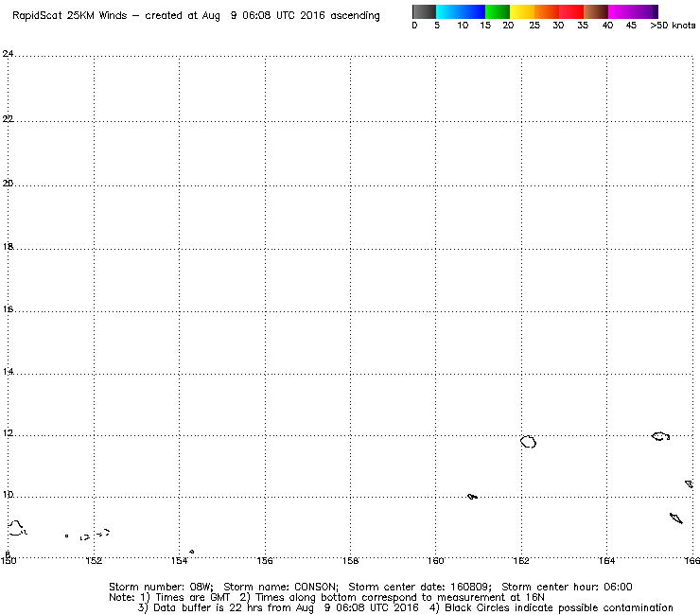
Task: Click the 'Storm name: CONSON;' text
Action: (x=281, y=587)
